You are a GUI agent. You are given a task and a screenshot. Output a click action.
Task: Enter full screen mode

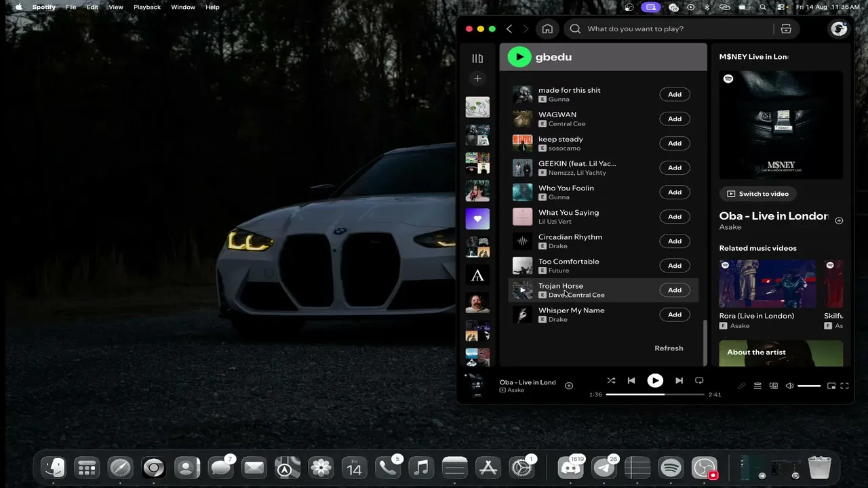click(x=844, y=386)
